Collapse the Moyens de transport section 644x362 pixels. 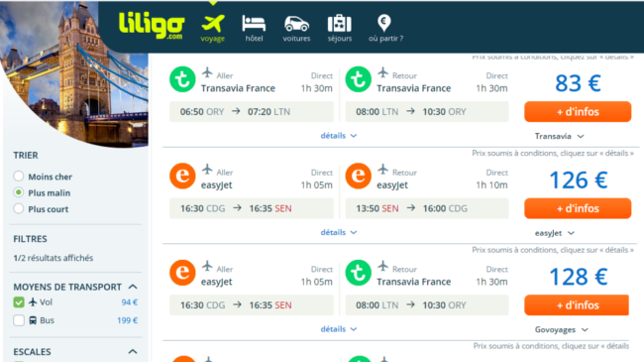pos(133,287)
